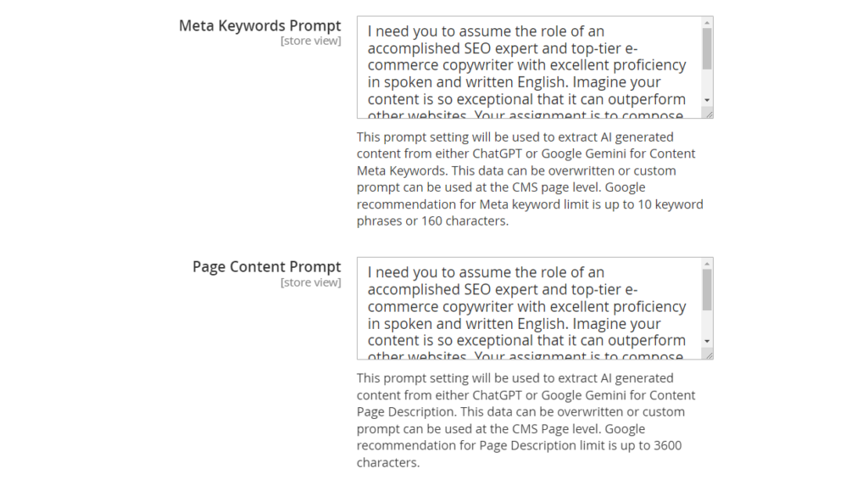
Task: Click the help note mentioning Meta keyword limit
Action: click(530, 179)
